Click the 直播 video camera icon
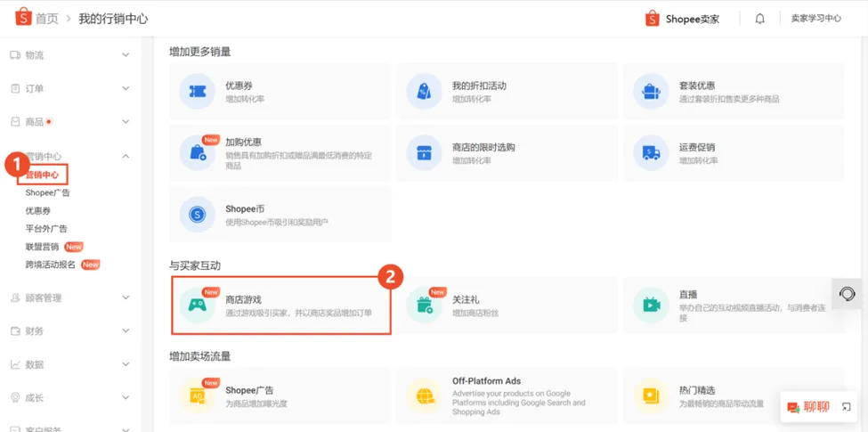The image size is (868, 432). 651,306
